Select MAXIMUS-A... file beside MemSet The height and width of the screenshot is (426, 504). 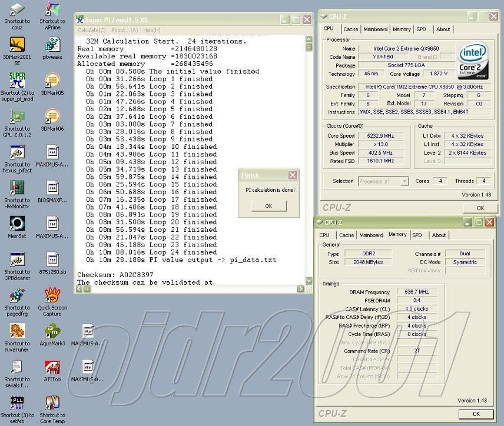[52, 228]
